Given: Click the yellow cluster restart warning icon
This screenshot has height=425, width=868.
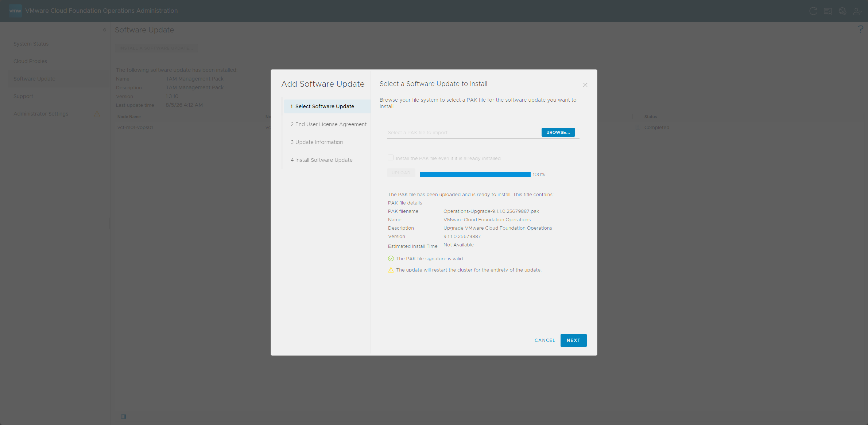Looking at the screenshot, I should (391, 270).
